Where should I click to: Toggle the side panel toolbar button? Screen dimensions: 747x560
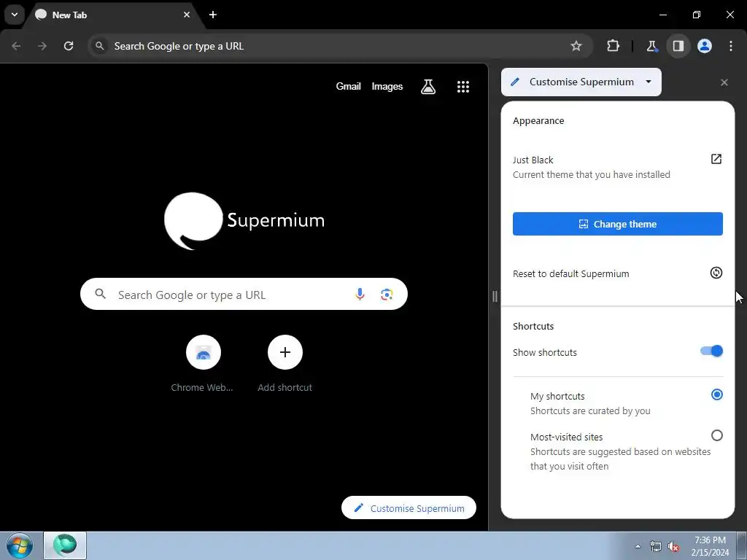pyautogui.click(x=678, y=46)
